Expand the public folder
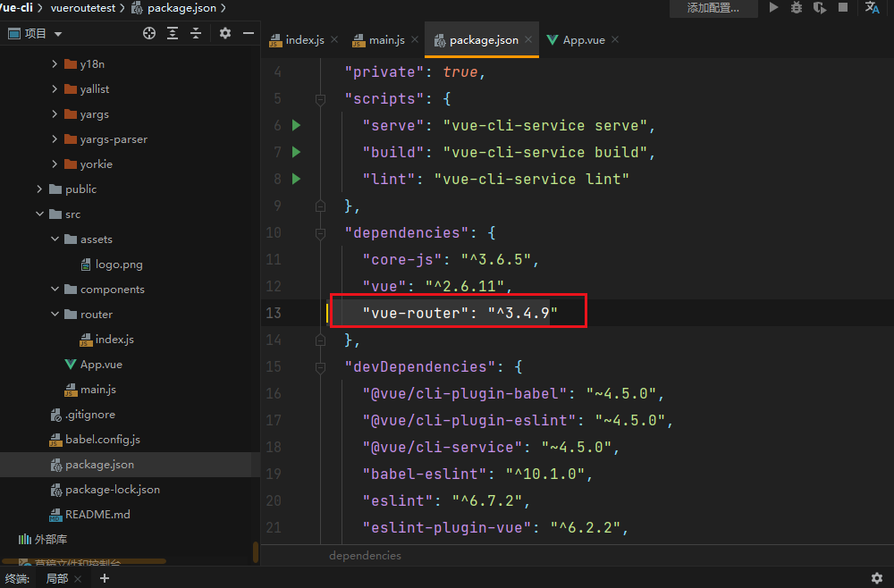The height and width of the screenshot is (588, 894). click(39, 189)
